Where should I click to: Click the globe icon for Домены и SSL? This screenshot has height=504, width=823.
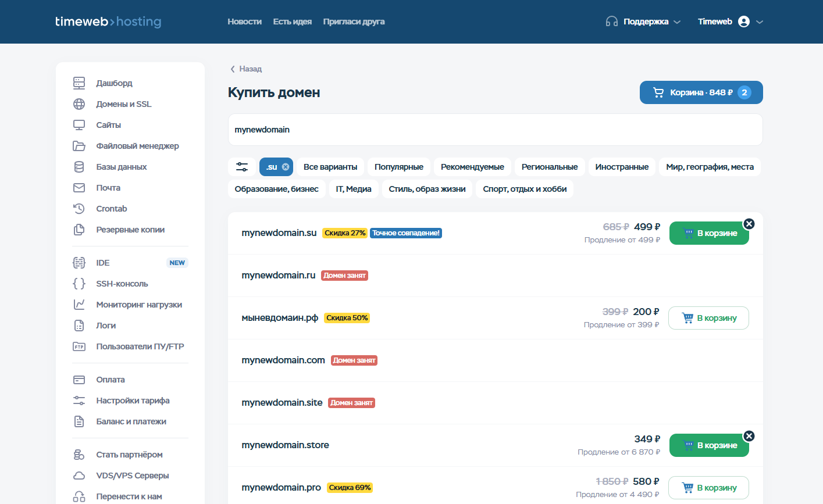pyautogui.click(x=79, y=104)
